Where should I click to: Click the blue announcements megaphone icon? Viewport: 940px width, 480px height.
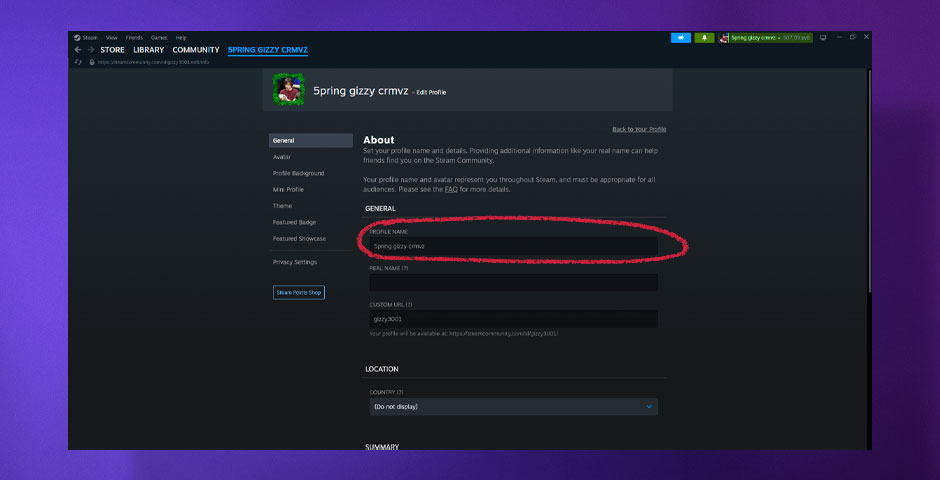pyautogui.click(x=681, y=38)
